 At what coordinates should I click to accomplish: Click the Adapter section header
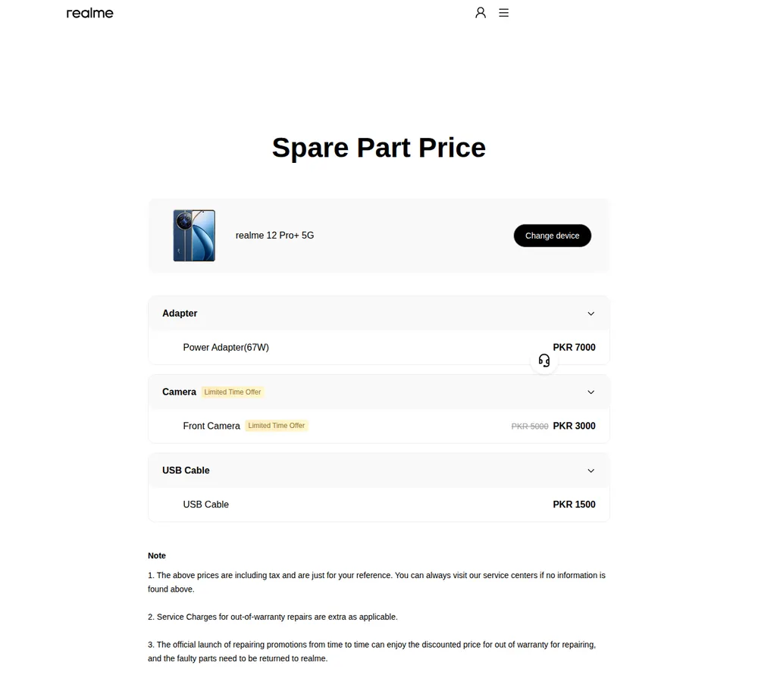pyautogui.click(x=378, y=314)
